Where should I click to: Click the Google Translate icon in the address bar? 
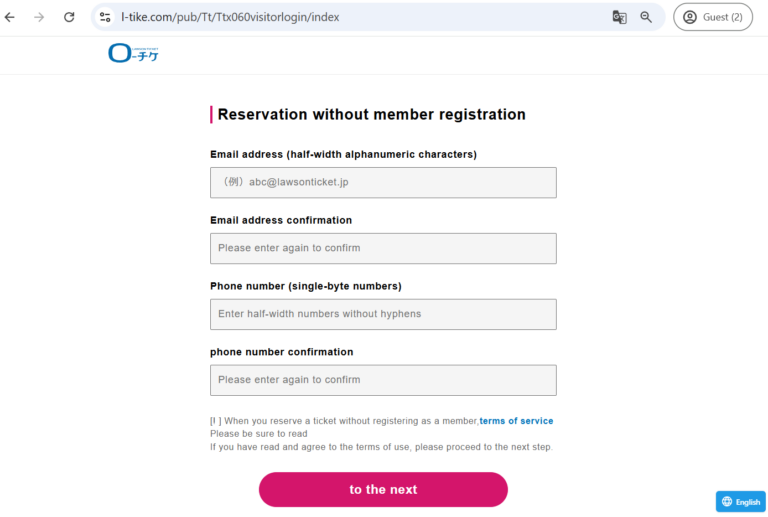pos(619,17)
